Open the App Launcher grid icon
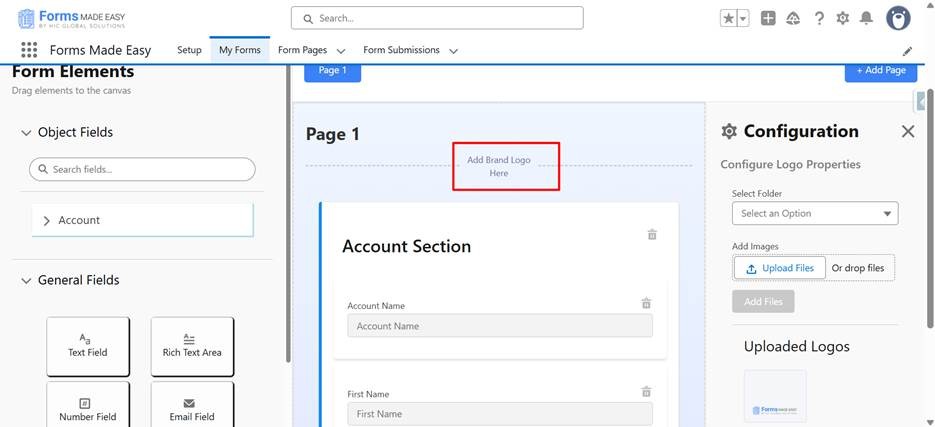This screenshot has height=427, width=935. pyautogui.click(x=29, y=50)
